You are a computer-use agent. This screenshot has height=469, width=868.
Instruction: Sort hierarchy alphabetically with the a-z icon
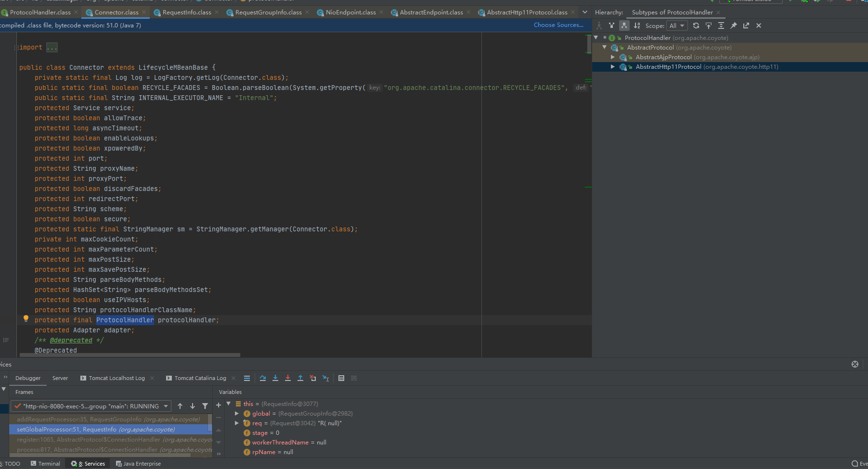pyautogui.click(x=637, y=25)
